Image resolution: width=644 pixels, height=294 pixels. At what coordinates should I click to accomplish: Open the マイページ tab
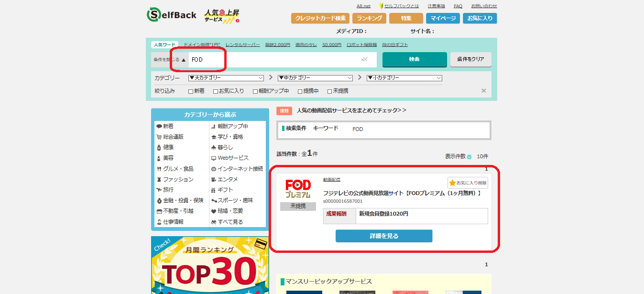click(443, 18)
